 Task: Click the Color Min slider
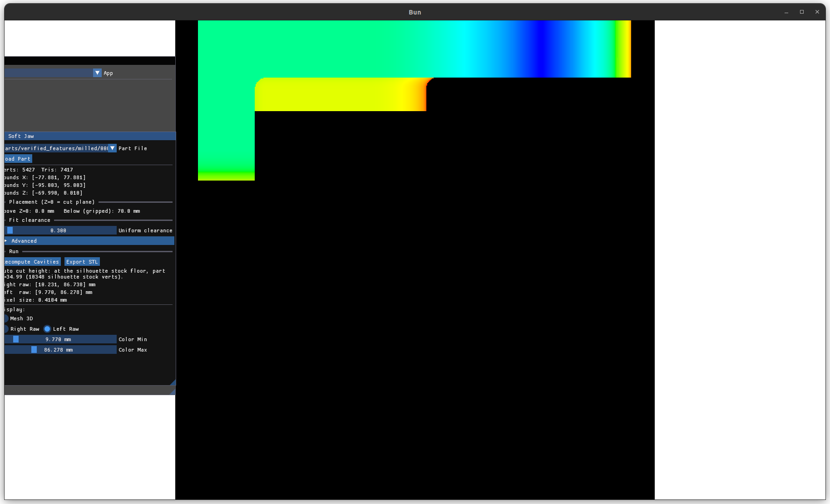pos(60,339)
